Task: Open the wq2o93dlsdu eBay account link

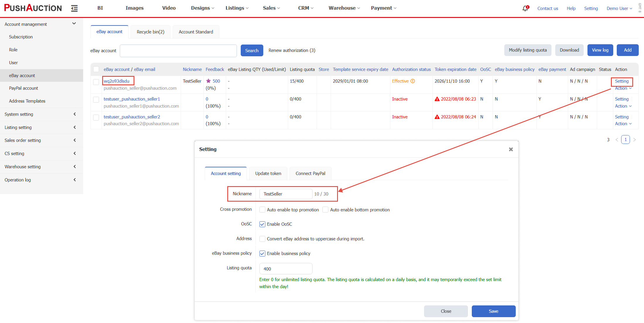Action: coord(117,81)
